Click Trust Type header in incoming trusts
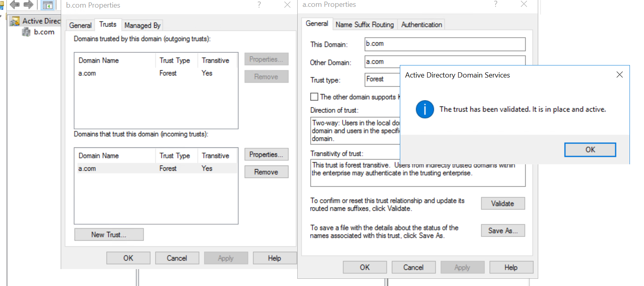This screenshot has width=644, height=286. click(176, 155)
